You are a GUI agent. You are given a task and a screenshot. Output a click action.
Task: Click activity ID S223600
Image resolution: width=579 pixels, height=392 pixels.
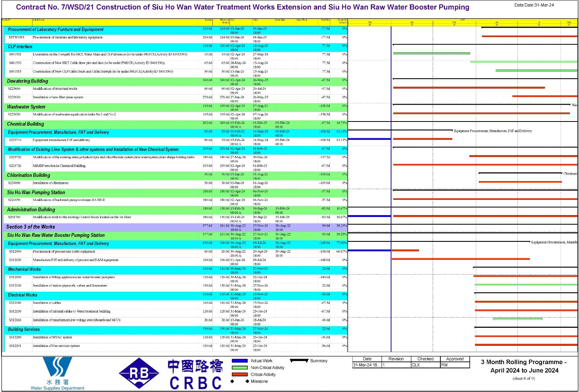click(x=15, y=89)
